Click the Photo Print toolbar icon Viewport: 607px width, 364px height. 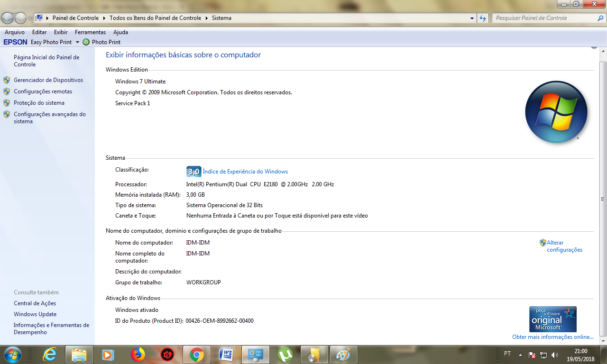(86, 42)
